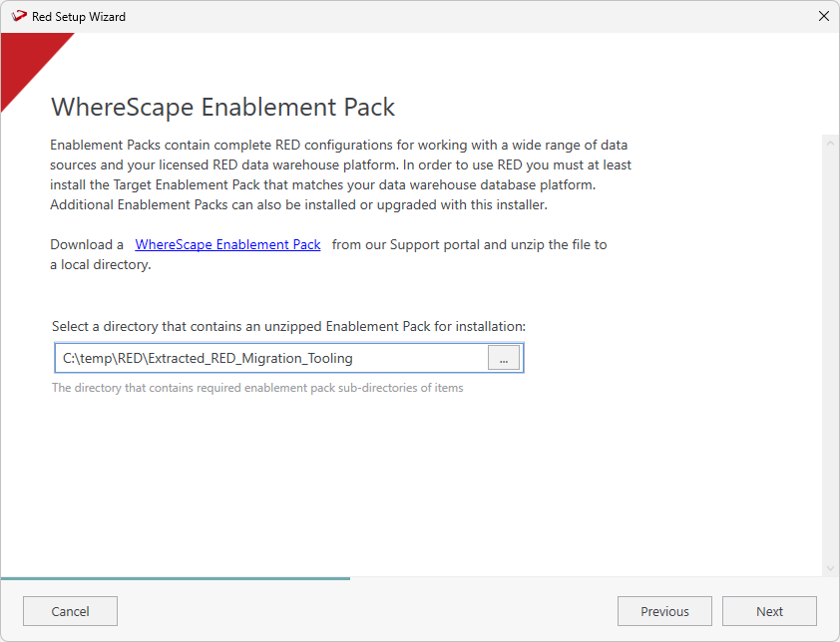
Task: Click the 'Download a' text before the link
Action: click(87, 244)
